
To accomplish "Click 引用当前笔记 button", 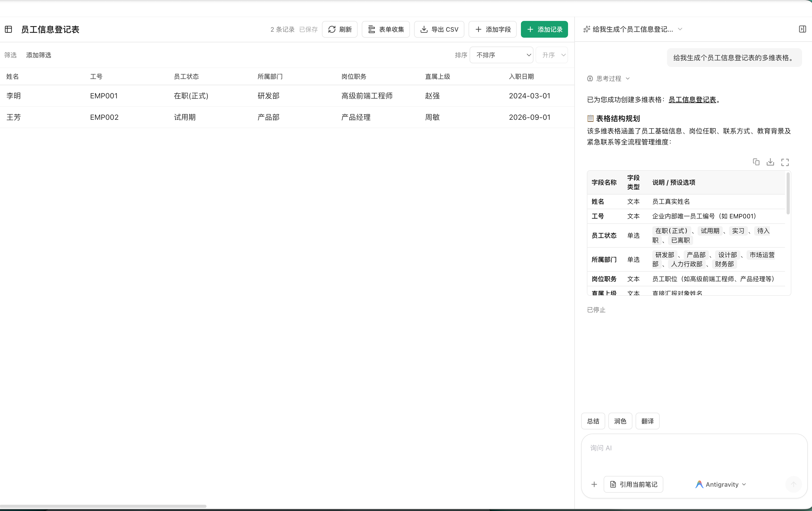I will [x=633, y=484].
